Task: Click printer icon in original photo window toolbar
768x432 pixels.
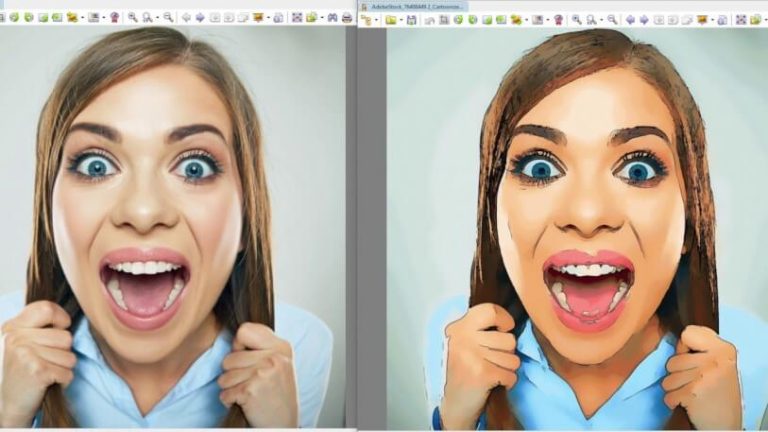Action: [347, 18]
